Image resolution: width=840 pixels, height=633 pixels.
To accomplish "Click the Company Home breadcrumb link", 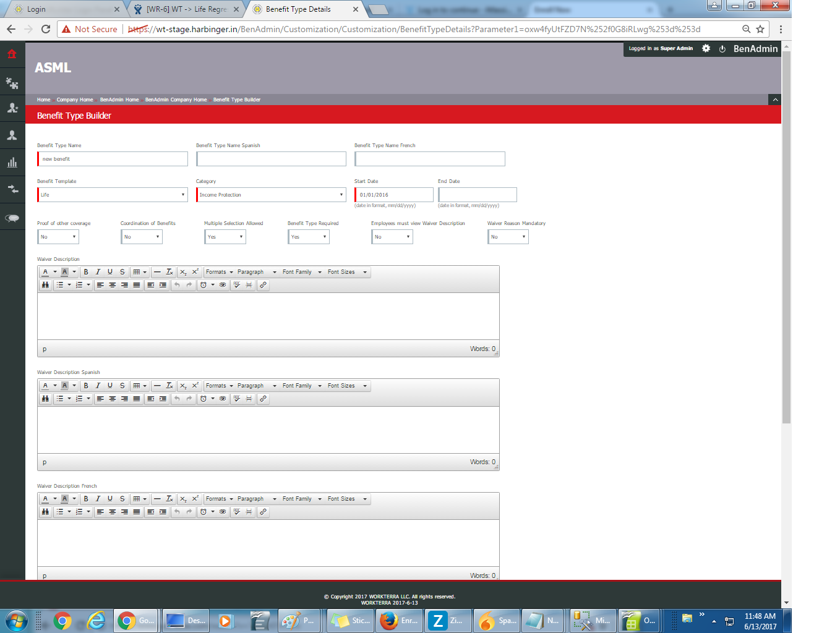I will [x=75, y=100].
